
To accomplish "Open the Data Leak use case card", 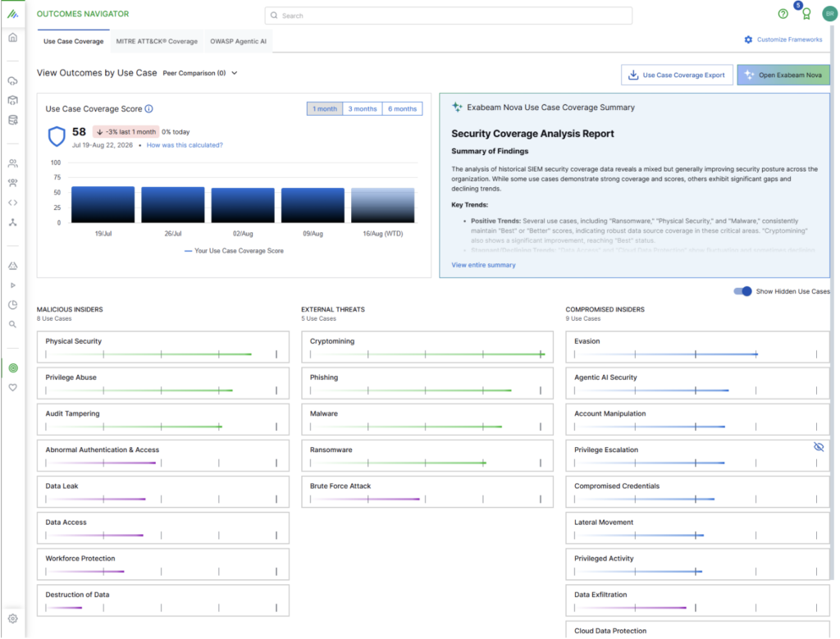I will (x=163, y=491).
